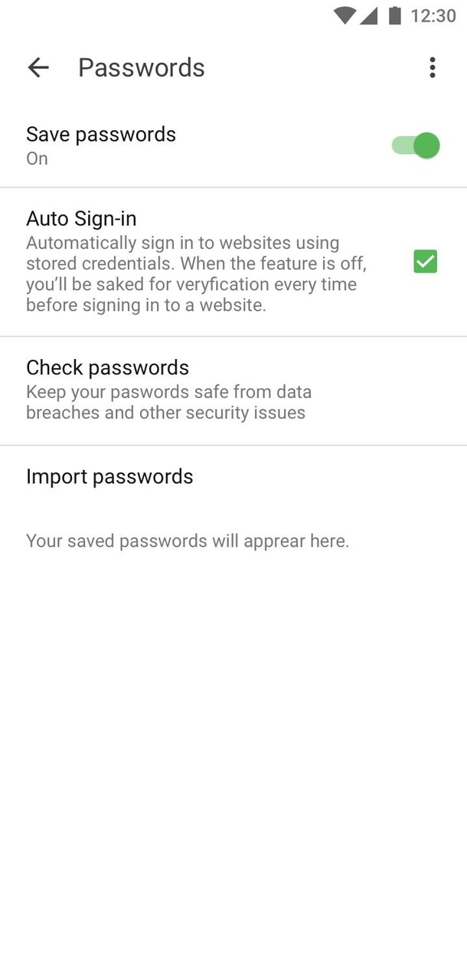Expand more options from the kebab menu
This screenshot has height=980, width=467.
point(432,67)
